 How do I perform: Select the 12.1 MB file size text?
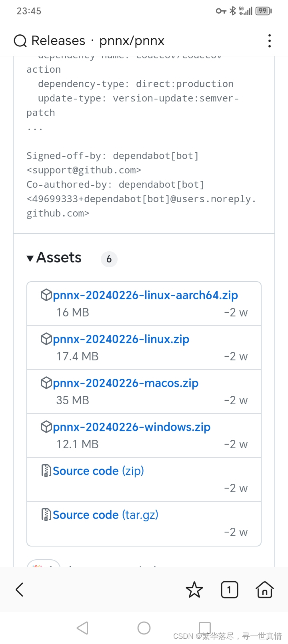78,444
